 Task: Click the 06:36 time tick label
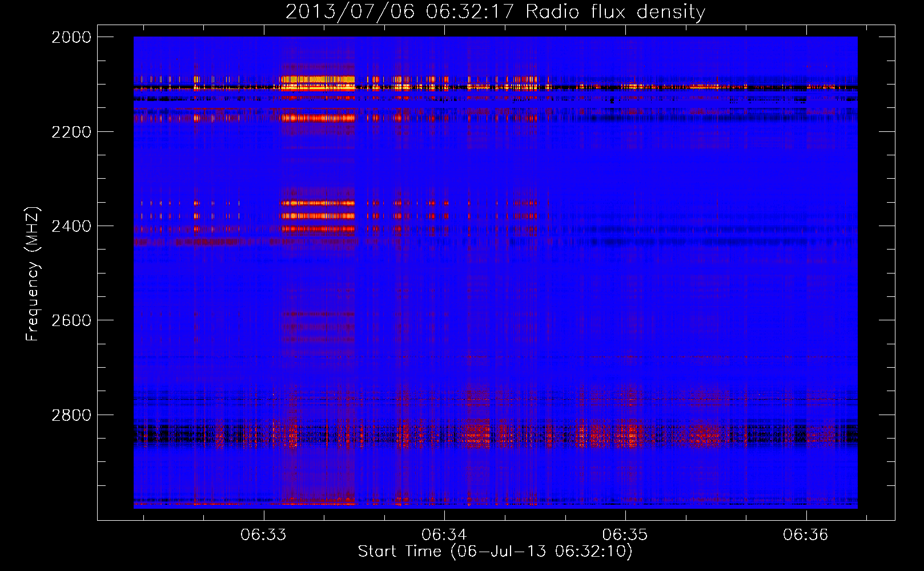[806, 535]
